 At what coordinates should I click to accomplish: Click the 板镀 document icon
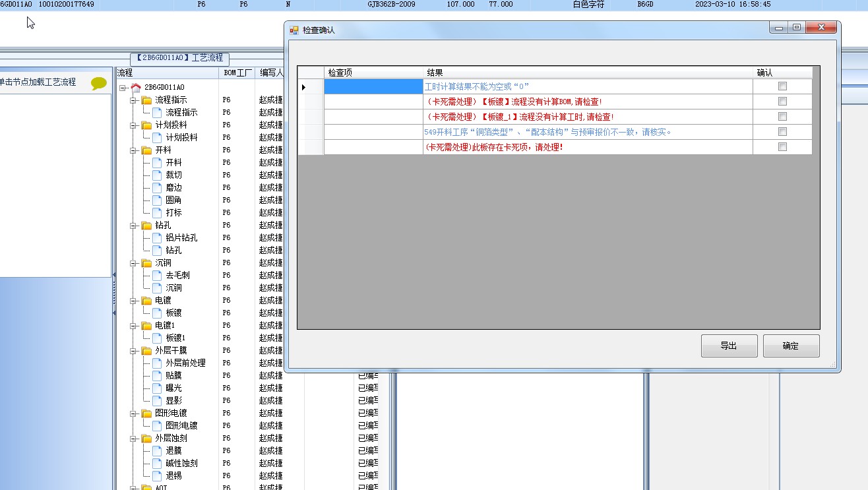(157, 313)
